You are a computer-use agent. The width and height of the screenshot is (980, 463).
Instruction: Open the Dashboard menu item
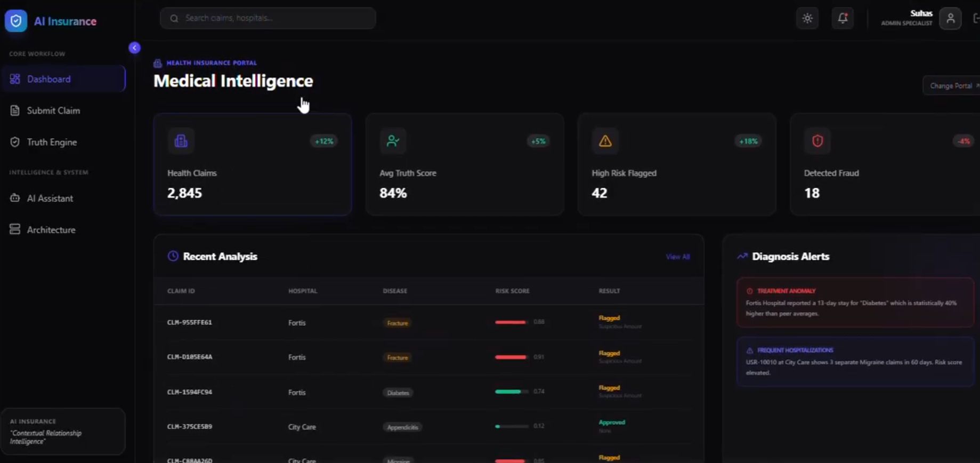[63, 79]
